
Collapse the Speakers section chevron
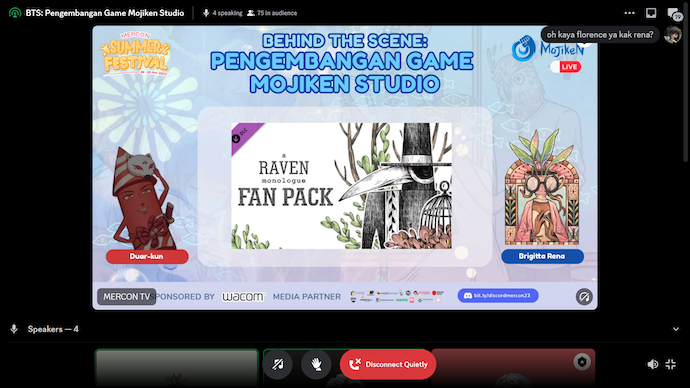[x=675, y=329]
